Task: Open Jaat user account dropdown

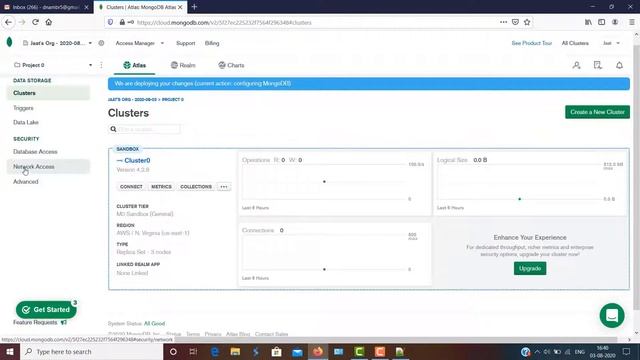Action: pyautogui.click(x=611, y=43)
